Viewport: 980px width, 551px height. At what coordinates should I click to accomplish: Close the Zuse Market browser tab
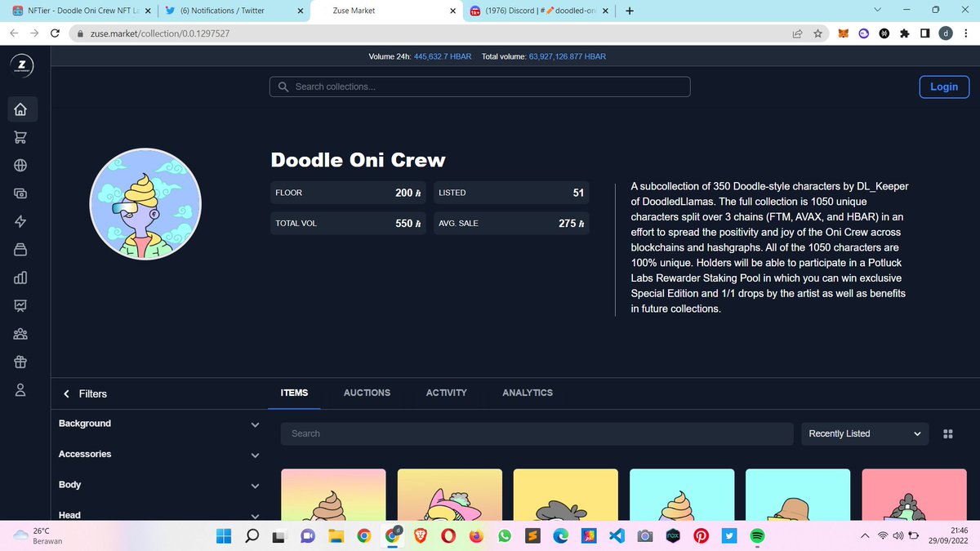(x=453, y=11)
